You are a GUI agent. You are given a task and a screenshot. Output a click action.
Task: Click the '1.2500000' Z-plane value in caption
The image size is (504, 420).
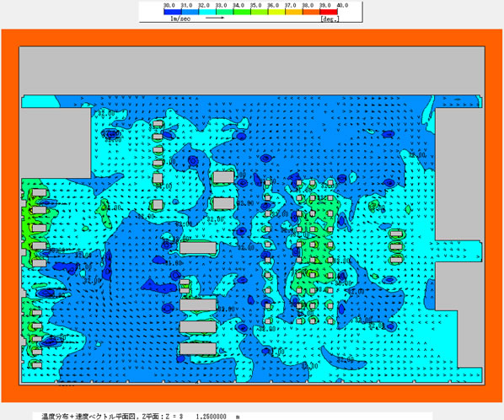click(212, 417)
